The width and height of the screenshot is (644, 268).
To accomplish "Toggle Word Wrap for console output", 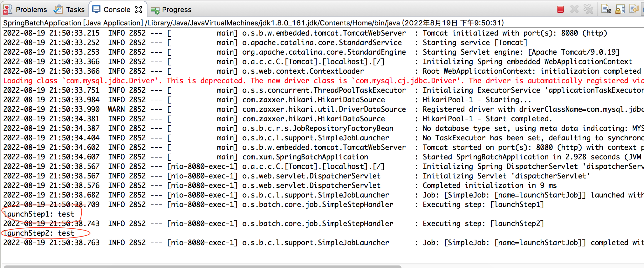I will point(634,9).
